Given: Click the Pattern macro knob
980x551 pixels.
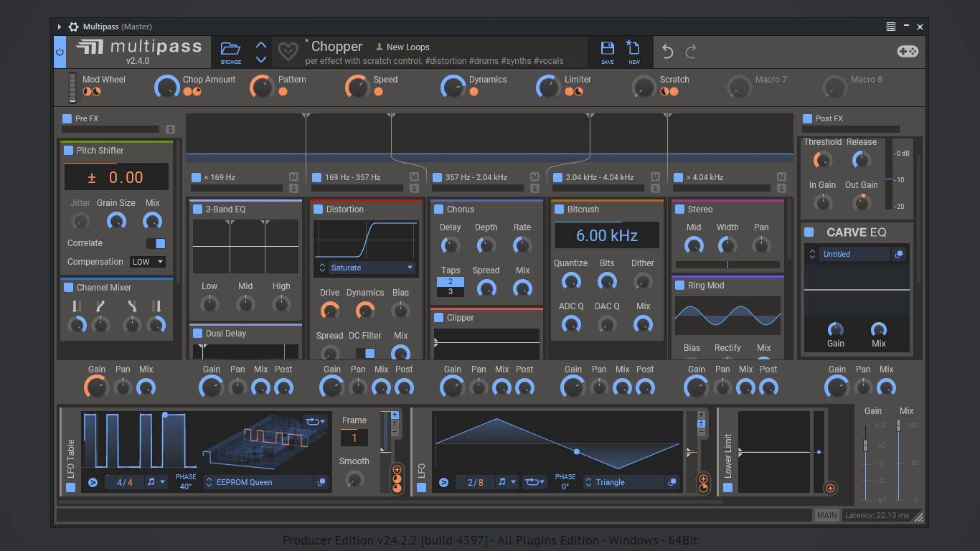Looking at the screenshot, I should pyautogui.click(x=262, y=88).
